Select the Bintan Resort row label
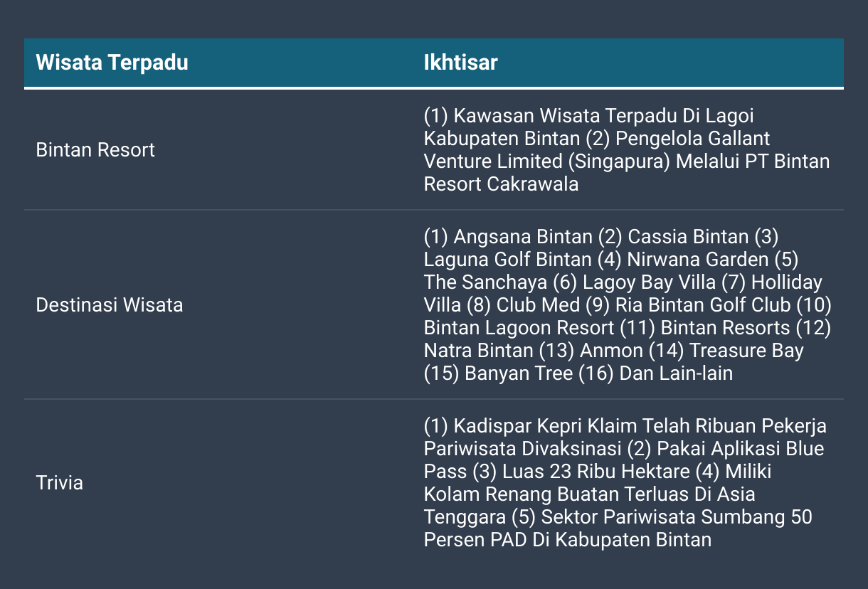Viewport: 868px width, 589px height. point(95,150)
